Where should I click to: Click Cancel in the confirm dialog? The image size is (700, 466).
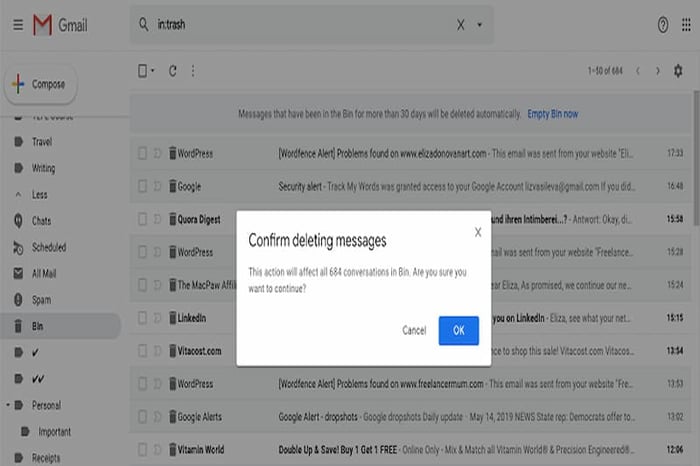414,330
